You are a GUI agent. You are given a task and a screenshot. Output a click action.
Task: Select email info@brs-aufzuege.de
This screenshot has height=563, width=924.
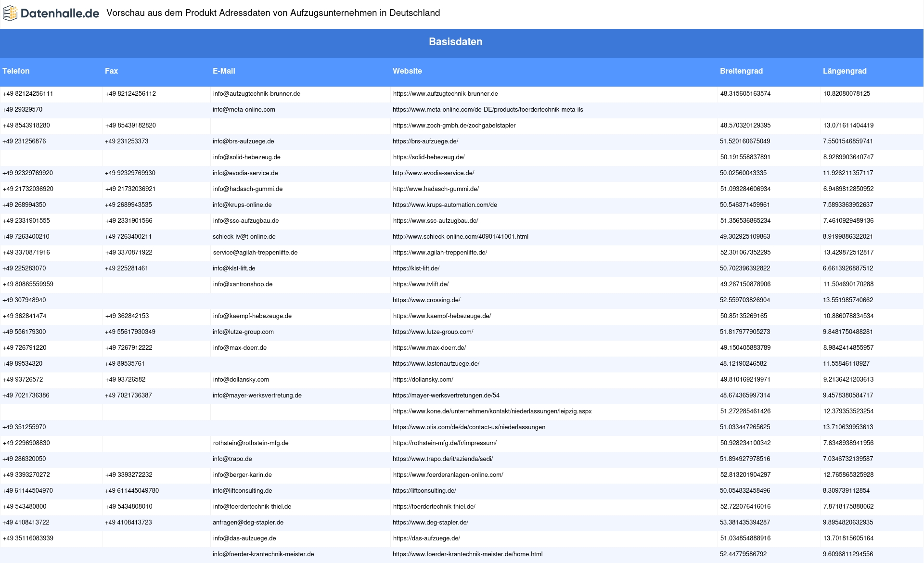[x=244, y=141]
